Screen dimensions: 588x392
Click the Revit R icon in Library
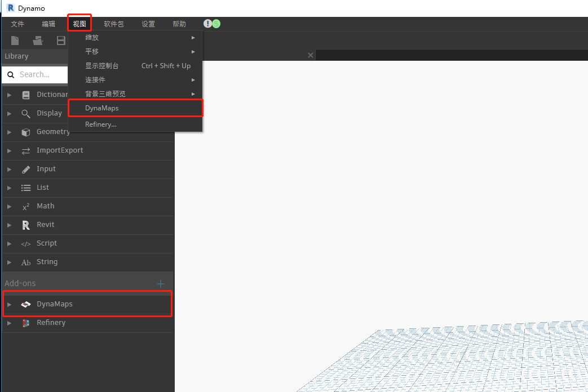26,225
